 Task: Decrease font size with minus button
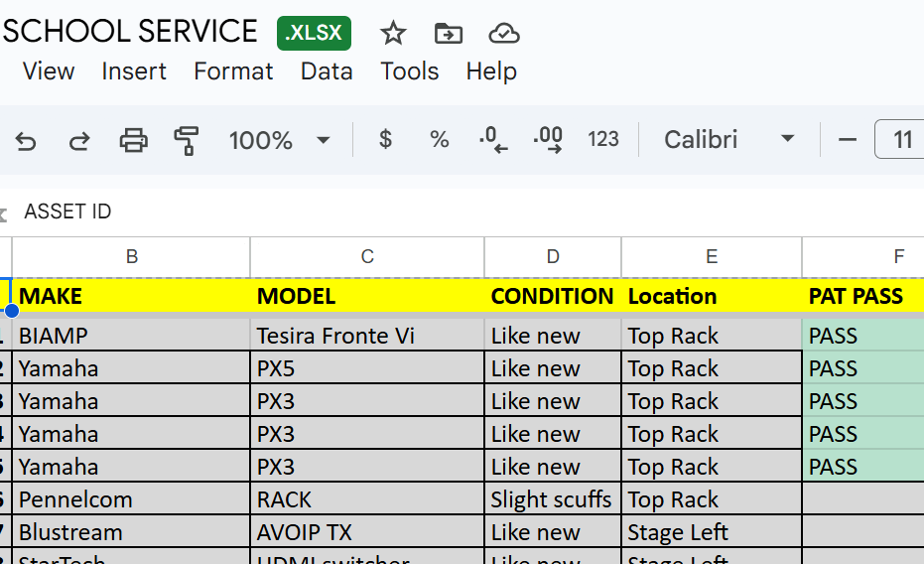click(x=847, y=140)
